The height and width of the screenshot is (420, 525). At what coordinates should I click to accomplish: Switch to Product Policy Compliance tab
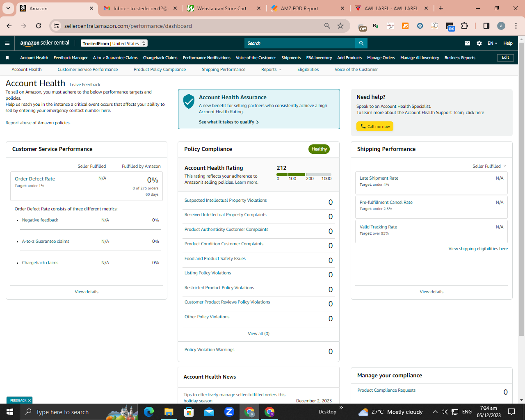coord(160,70)
